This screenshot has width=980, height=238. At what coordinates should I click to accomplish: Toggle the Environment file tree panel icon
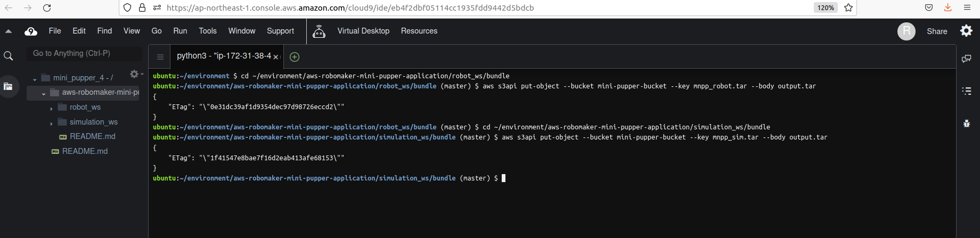[x=8, y=86]
